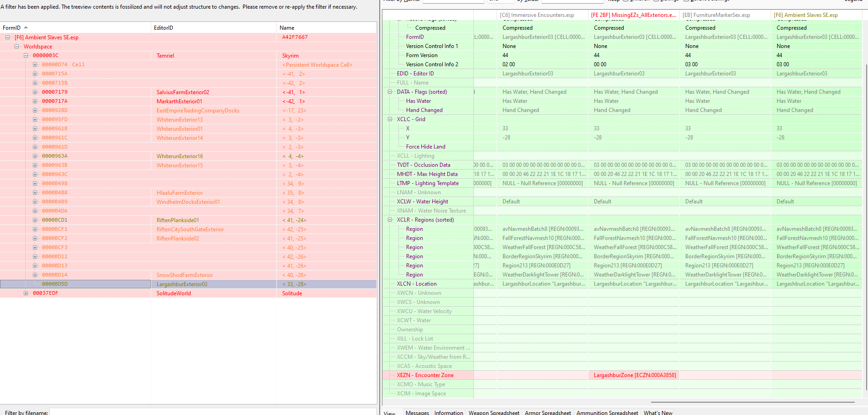Select the XCLW - Water Height field label
This screenshot has height=415, width=868.
tap(422, 202)
